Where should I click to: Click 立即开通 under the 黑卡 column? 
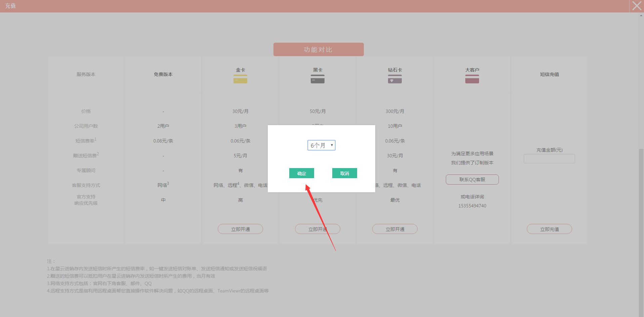pos(317,229)
